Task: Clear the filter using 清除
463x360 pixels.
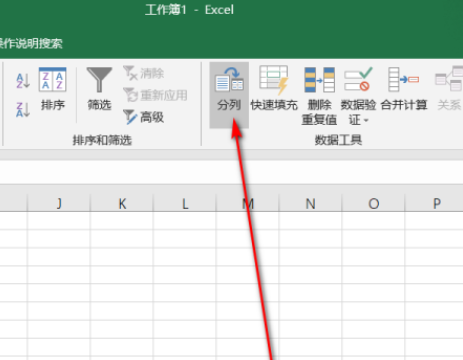Action: click(144, 73)
